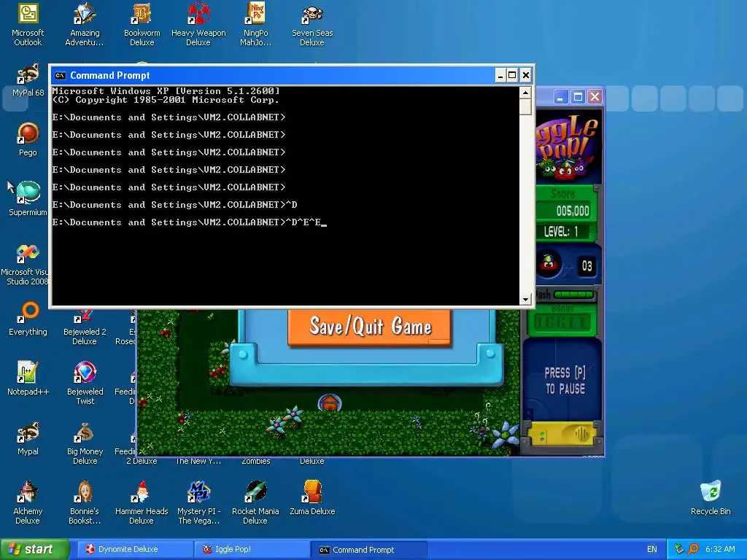Click the lives counter 03 in Iggle Pop

[587, 265]
